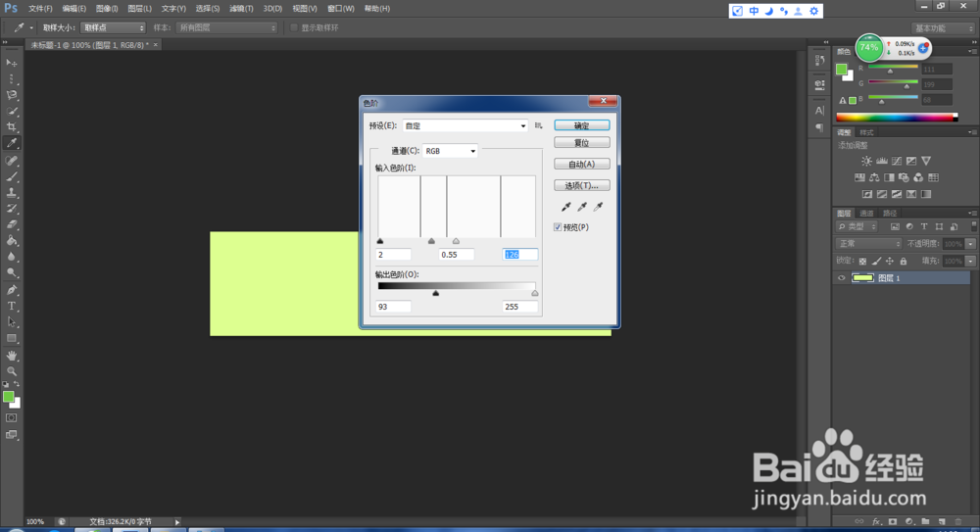This screenshot has height=532, width=980.
Task: Click the output highlight 255 field
Action: 520,307
